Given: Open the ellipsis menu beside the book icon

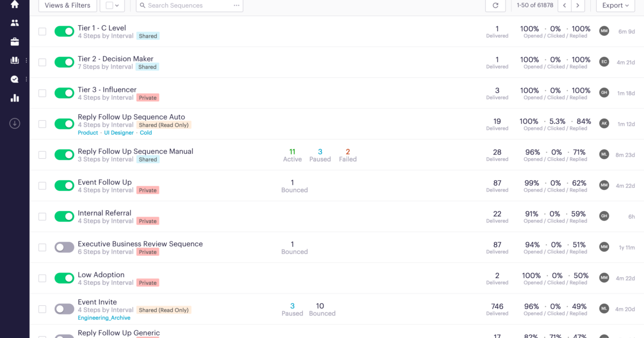Looking at the screenshot, I should (x=25, y=60).
